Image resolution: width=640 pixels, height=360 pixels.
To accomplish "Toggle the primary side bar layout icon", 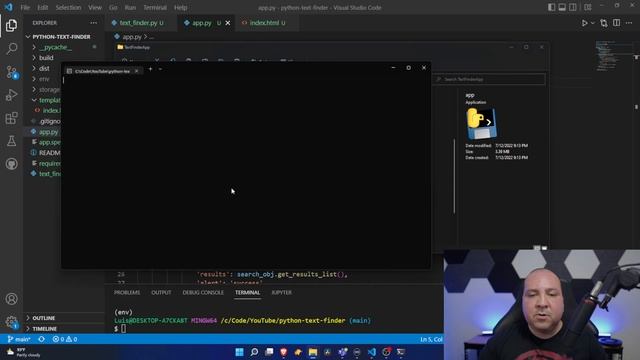I will [x=551, y=7].
